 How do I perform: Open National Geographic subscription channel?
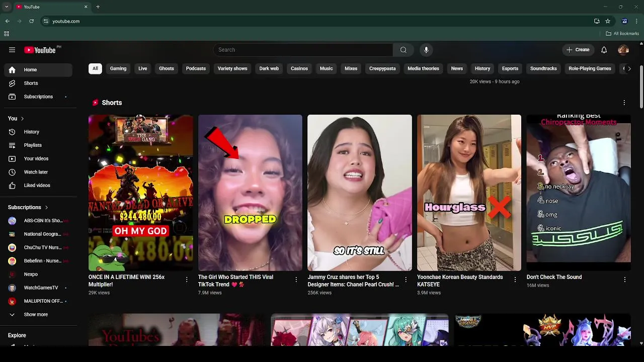(38, 234)
